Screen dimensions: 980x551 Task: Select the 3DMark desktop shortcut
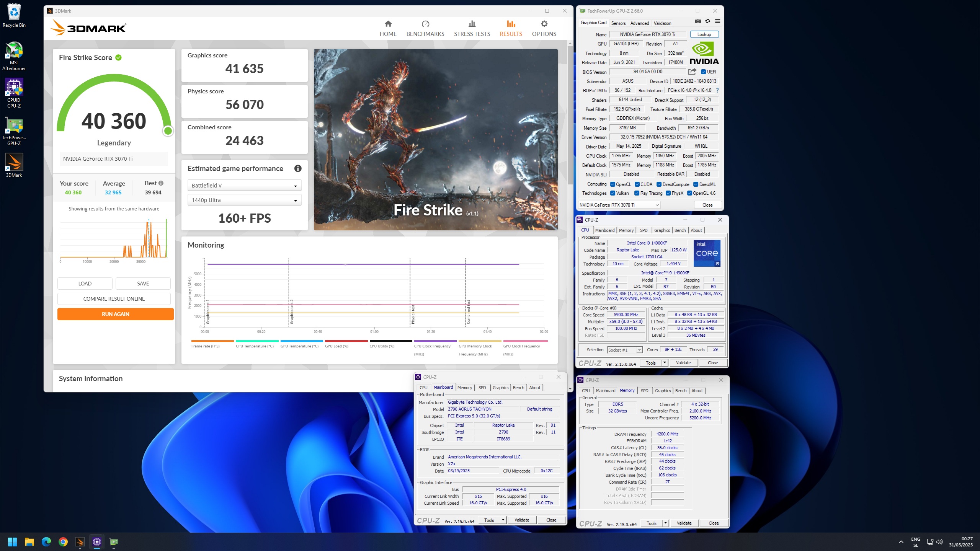click(14, 165)
